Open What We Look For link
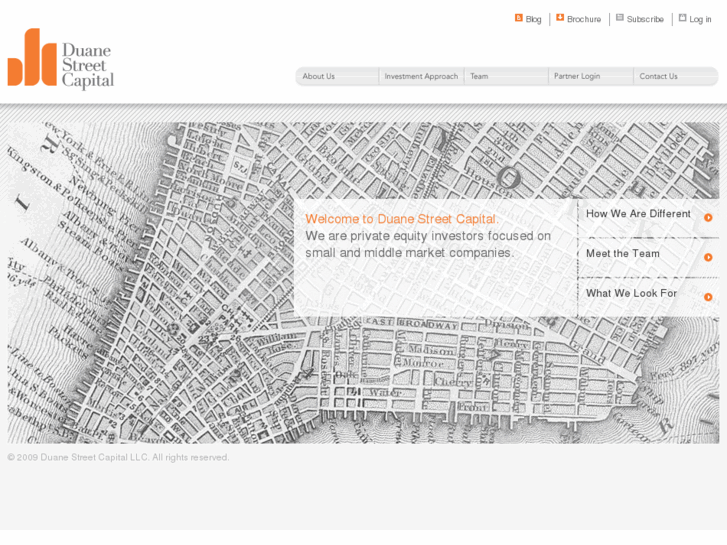Image resolution: width=727 pixels, height=545 pixels. click(x=631, y=293)
